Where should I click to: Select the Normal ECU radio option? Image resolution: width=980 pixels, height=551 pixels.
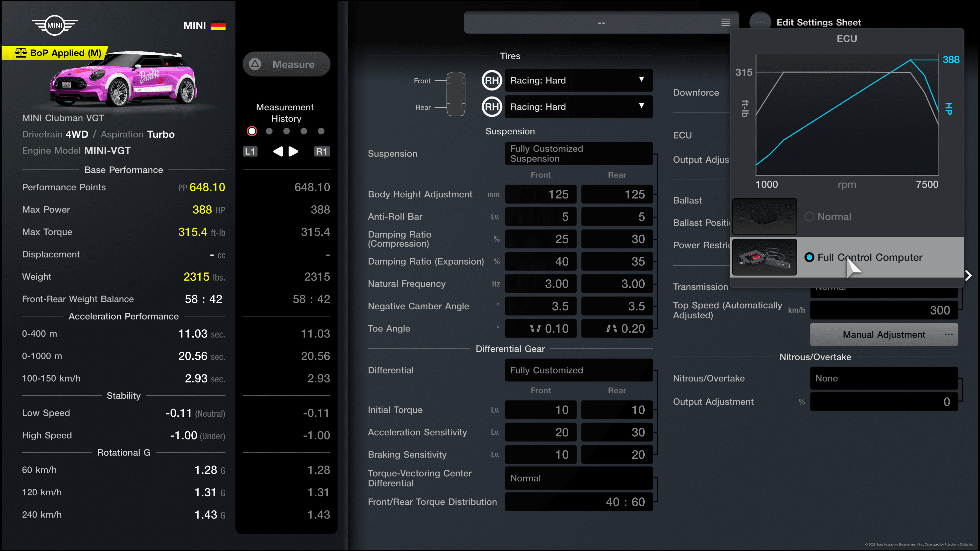pyautogui.click(x=809, y=216)
